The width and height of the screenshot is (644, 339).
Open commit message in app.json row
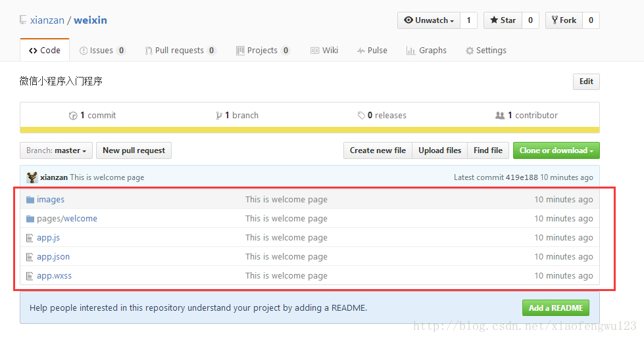(x=286, y=256)
